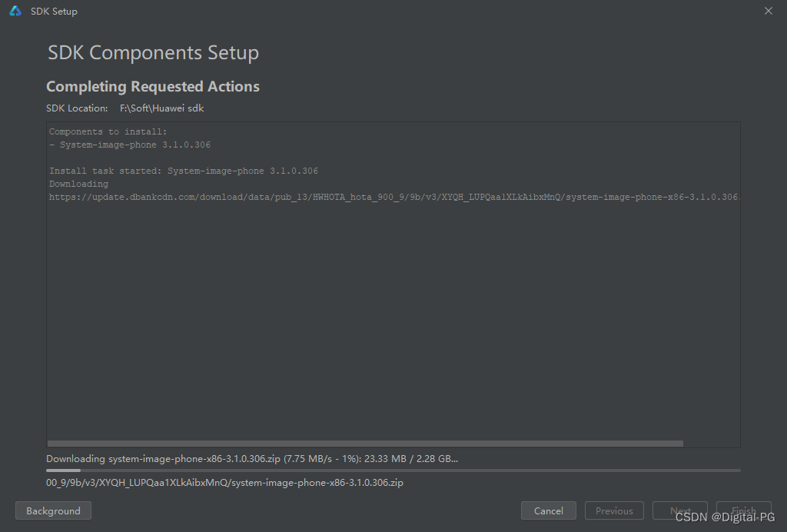Screen dimensions: 787x532
Task: Click the file path text below progress bar
Action: click(x=224, y=482)
